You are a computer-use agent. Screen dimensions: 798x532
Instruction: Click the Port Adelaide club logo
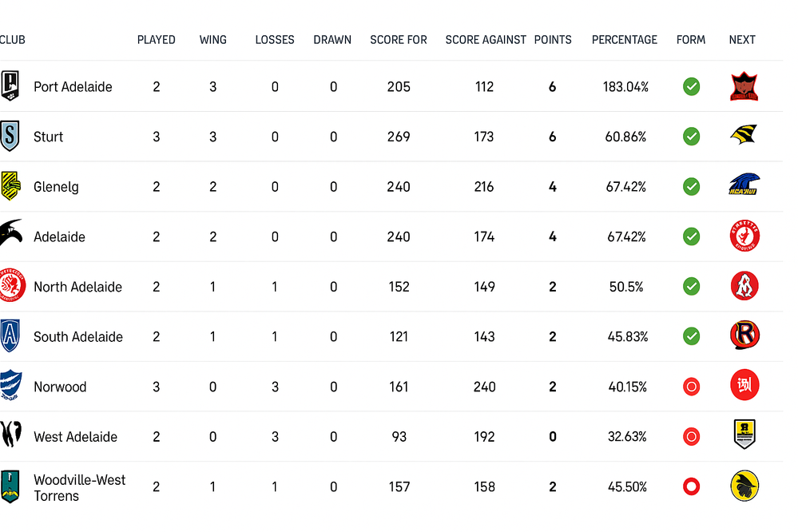click(x=10, y=85)
